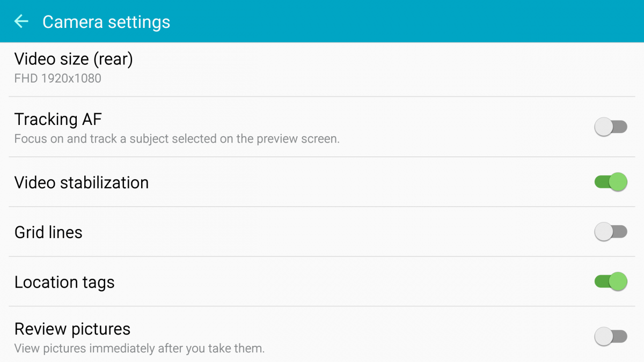Click the Camera settings title
This screenshot has width=644, height=362.
coord(106,22)
